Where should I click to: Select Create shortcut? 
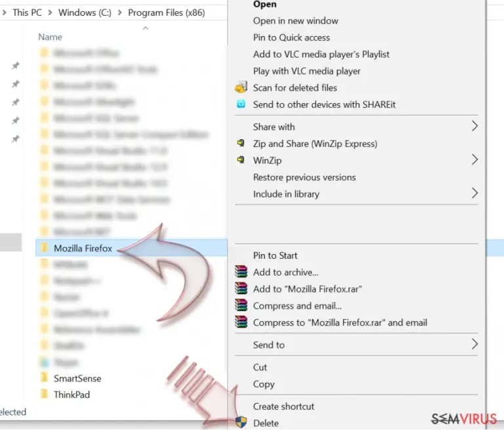click(283, 406)
